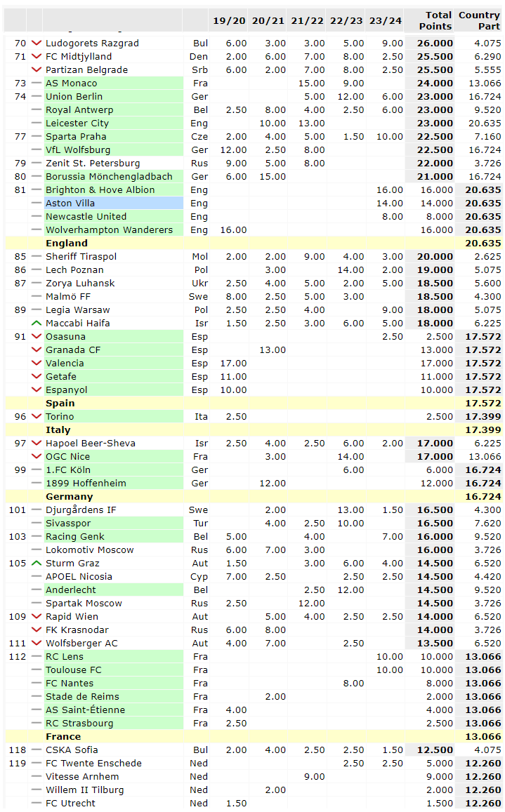Open the 1899 Hoffenheim club link

point(86,483)
